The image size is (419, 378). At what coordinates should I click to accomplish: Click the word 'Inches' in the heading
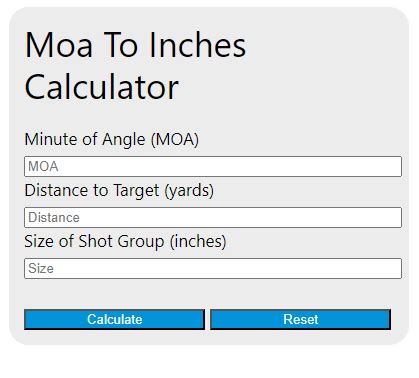198,45
